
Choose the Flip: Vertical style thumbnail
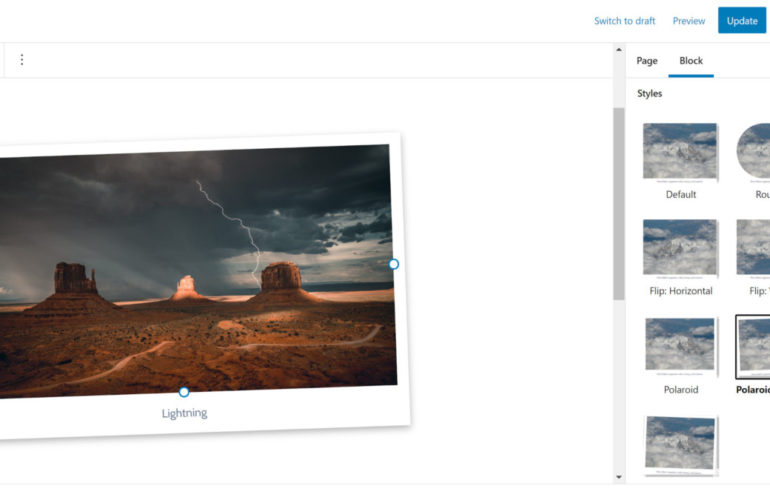pos(754,248)
